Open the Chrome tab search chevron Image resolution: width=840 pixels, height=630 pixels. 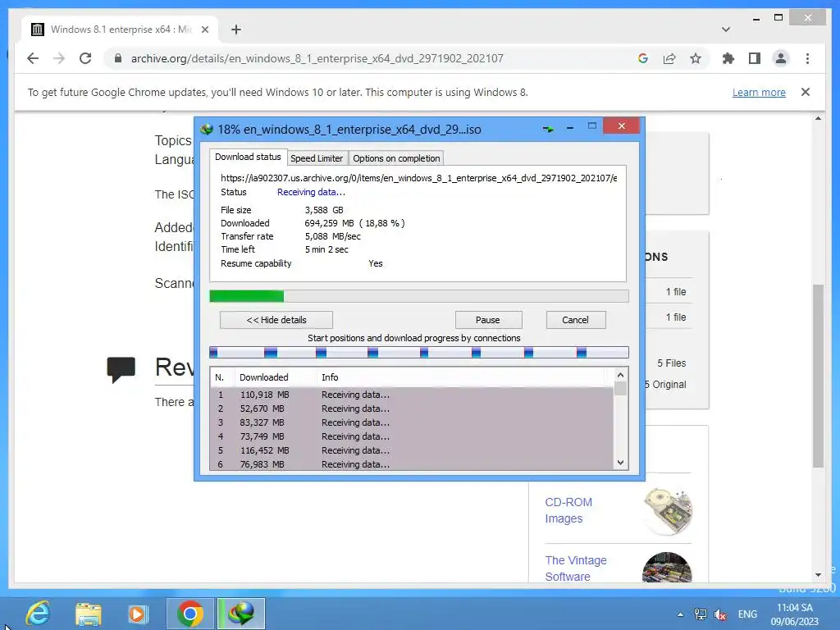click(726, 30)
